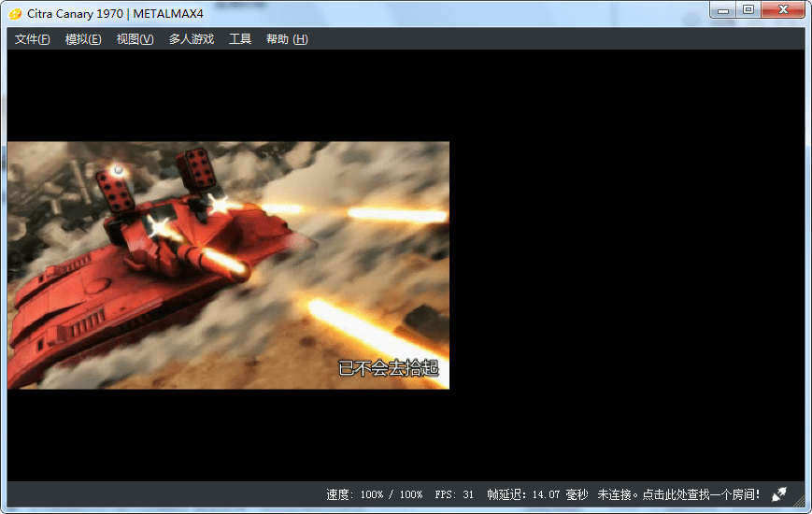Viewport: 812px width, 514px height.
Task: Click the window resize grip in the status bar corner
Action: tap(800, 501)
